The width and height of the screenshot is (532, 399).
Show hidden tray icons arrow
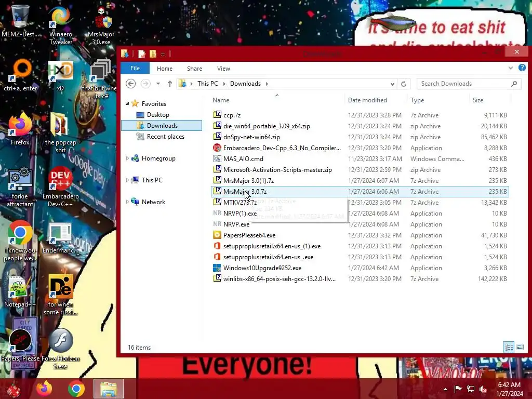coord(445,389)
